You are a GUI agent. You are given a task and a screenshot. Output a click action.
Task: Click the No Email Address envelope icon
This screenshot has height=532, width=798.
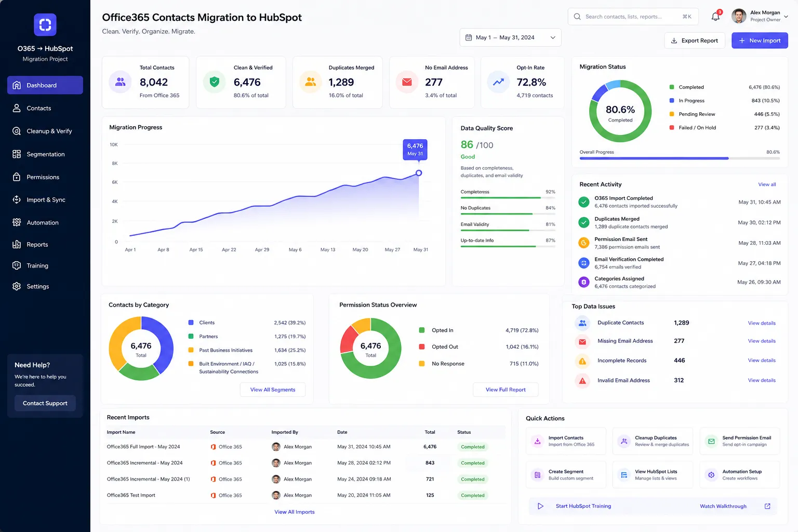click(407, 82)
